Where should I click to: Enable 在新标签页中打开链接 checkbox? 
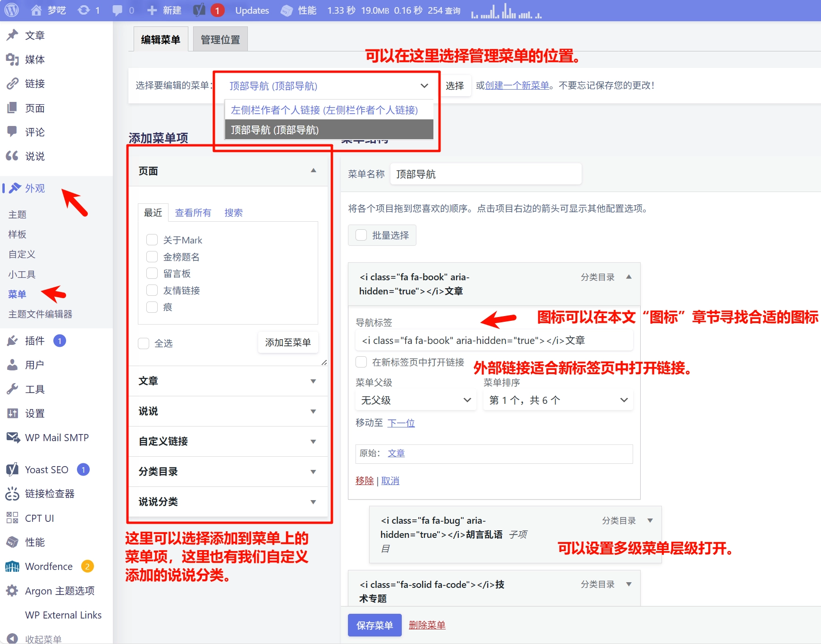361,362
